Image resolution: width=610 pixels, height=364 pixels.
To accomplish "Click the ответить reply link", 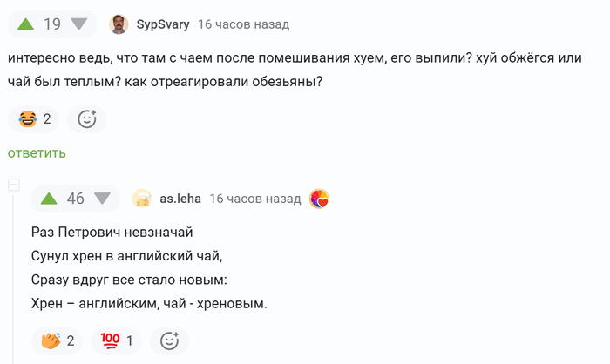I will 37,153.
